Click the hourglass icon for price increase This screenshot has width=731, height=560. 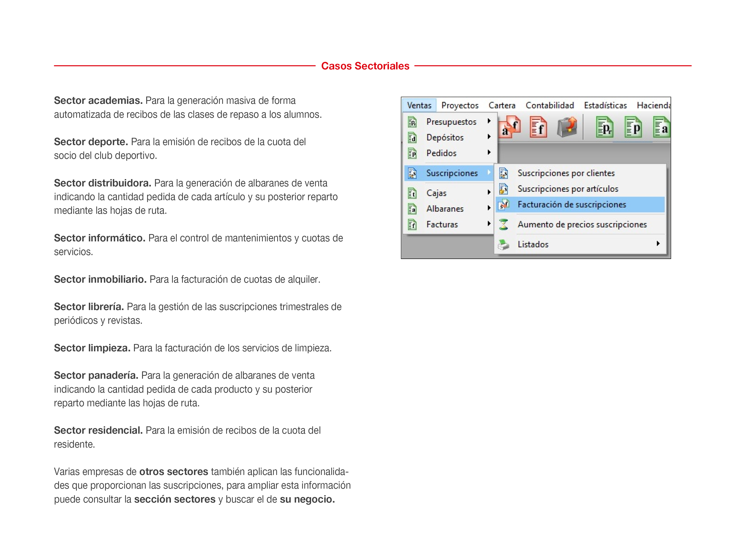coord(504,224)
